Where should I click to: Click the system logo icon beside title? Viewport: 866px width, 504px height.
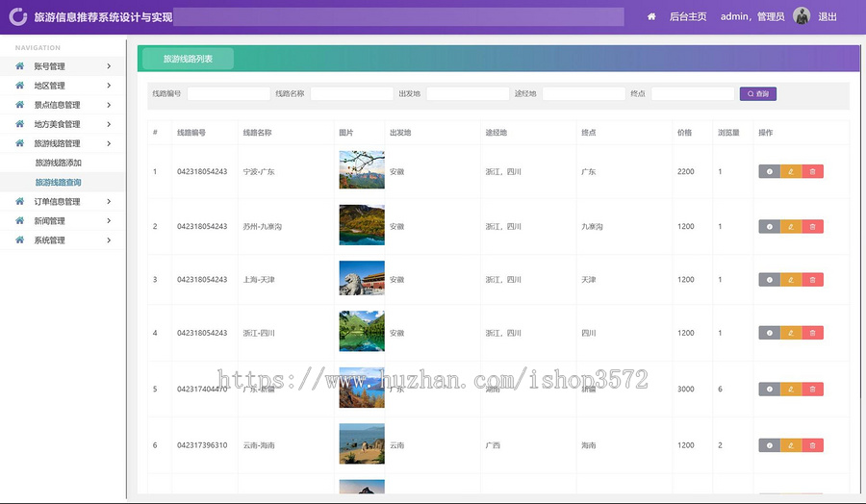pyautogui.click(x=17, y=16)
